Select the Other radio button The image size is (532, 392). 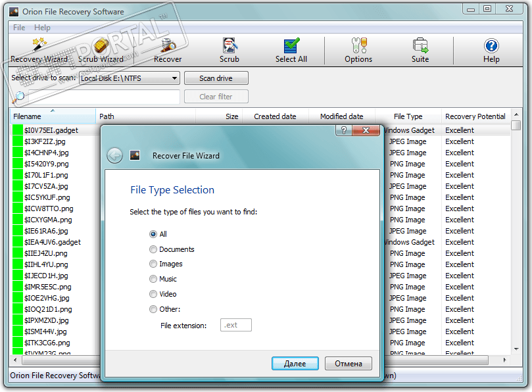[x=153, y=309]
